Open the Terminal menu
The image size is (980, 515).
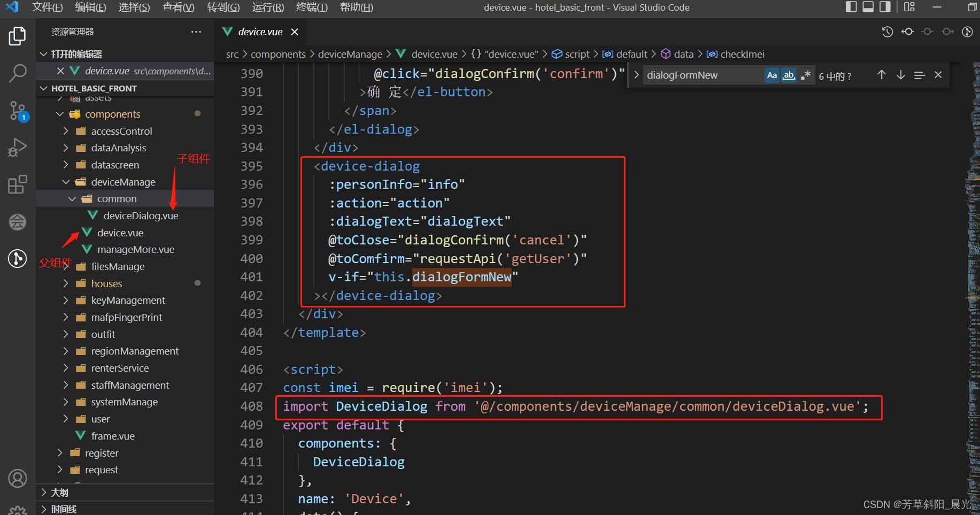pos(312,7)
